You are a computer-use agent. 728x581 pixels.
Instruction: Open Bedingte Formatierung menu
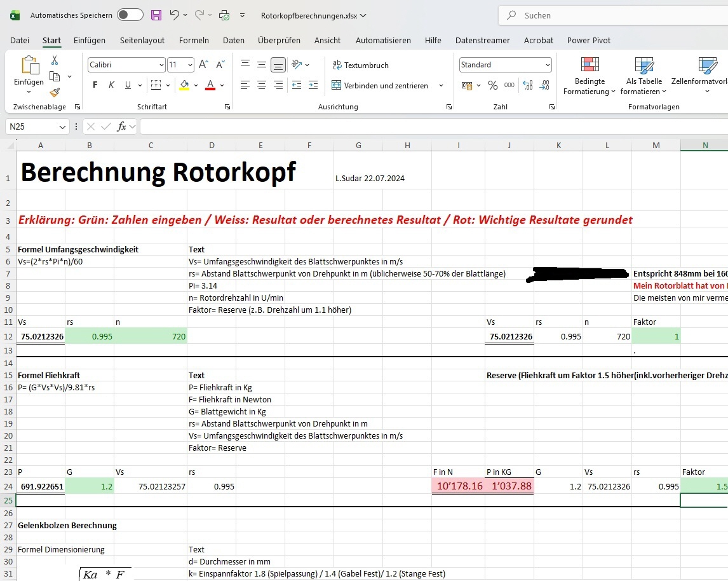coord(589,76)
